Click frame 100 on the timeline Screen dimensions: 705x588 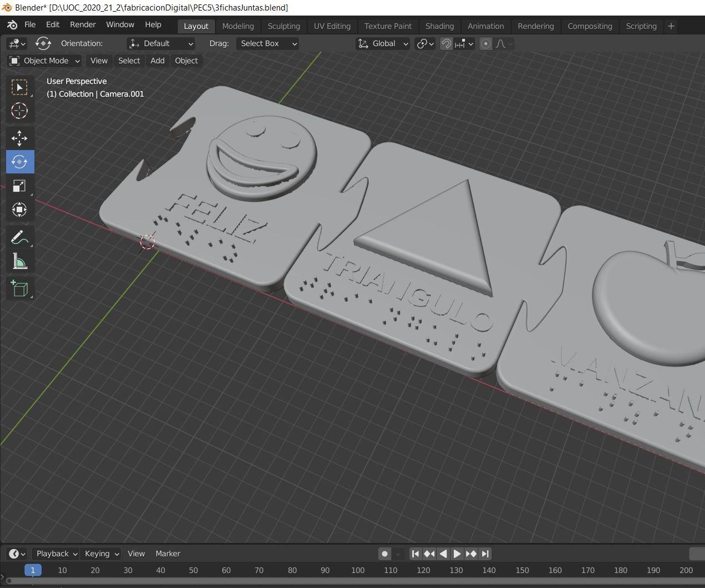coord(357,570)
